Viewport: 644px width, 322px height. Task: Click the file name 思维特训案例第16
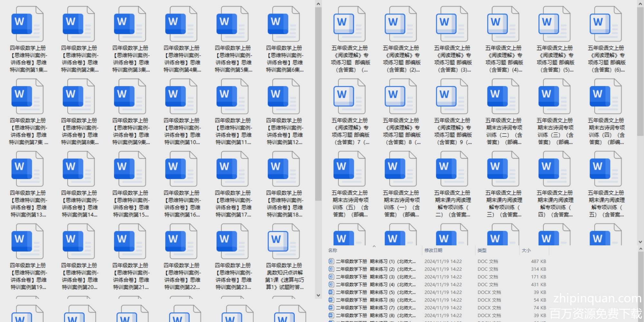[x=182, y=204]
